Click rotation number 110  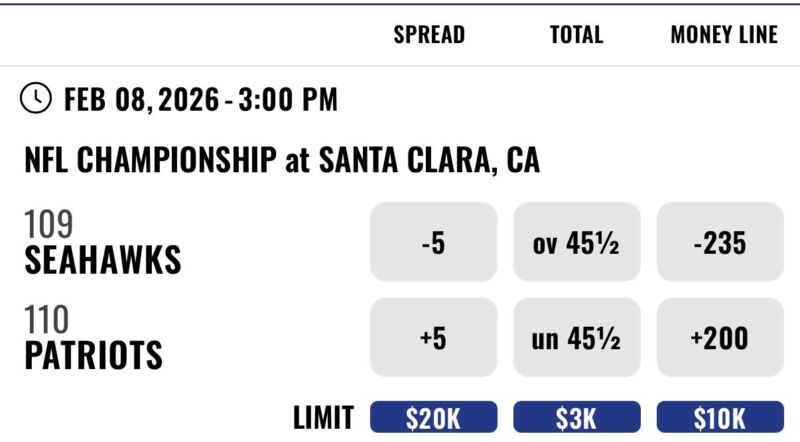[47, 321]
